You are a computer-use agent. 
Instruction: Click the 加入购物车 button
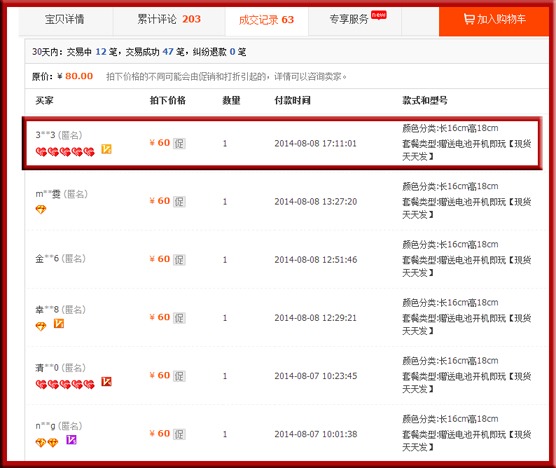(x=494, y=21)
